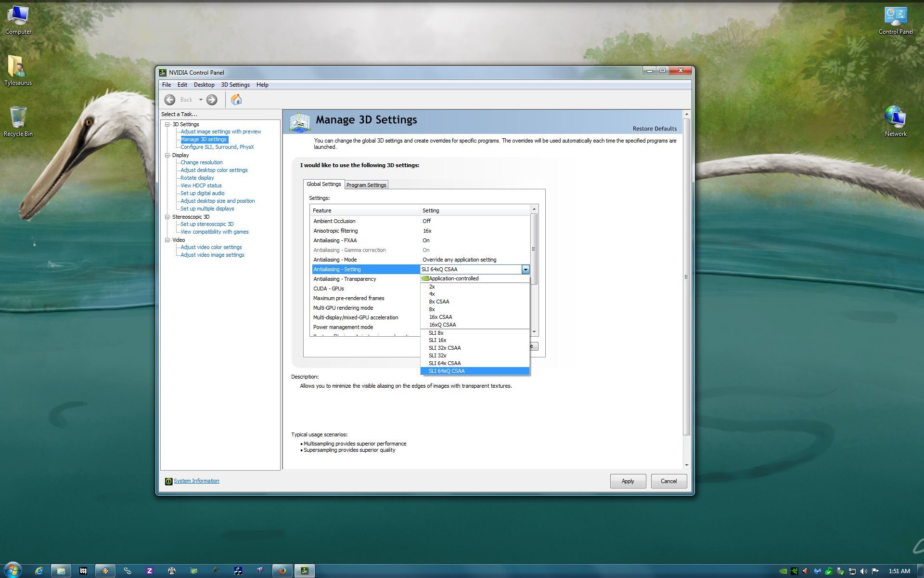Open the Back history dropdown arrow
This screenshot has width=924, height=578.
(x=201, y=100)
